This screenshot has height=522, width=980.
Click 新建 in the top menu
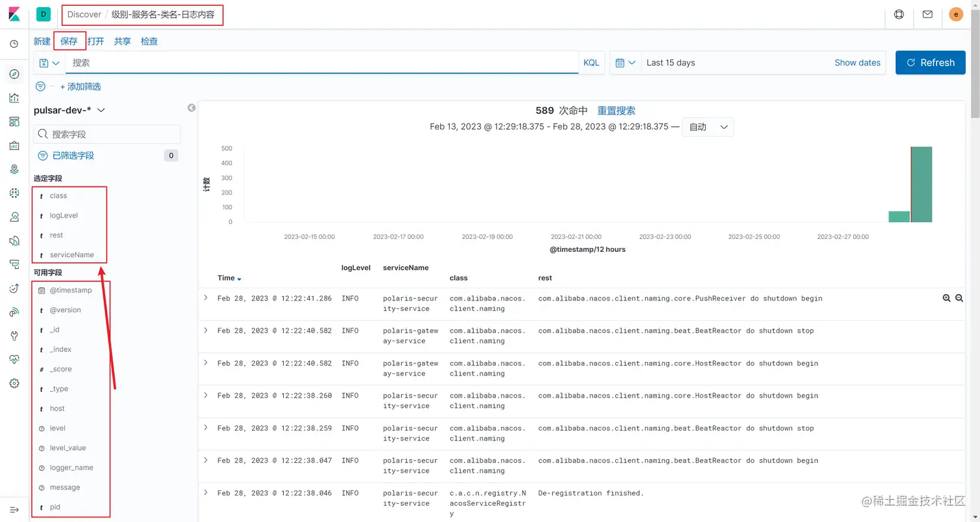[42, 41]
